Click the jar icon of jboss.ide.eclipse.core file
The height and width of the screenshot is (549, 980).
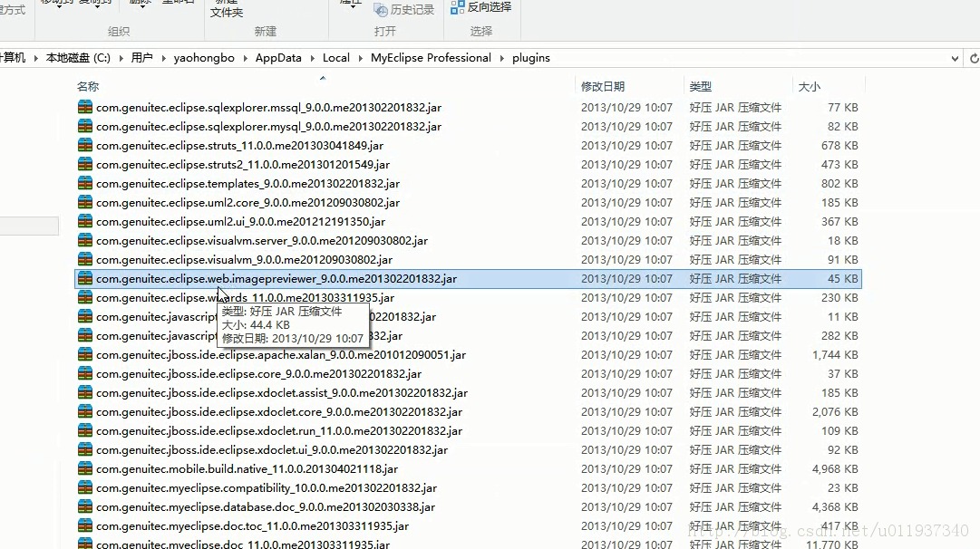[x=85, y=373]
